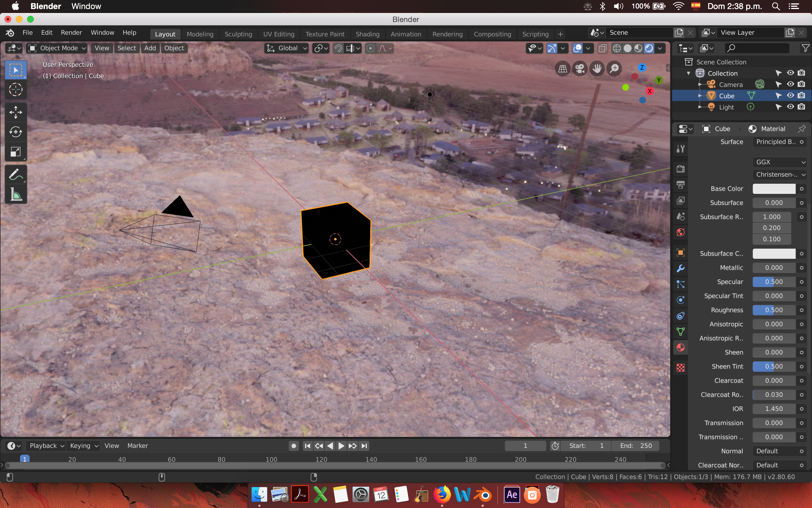The image size is (812, 508).
Task: Select the Cursor tool in the toolbar
Action: click(16, 90)
